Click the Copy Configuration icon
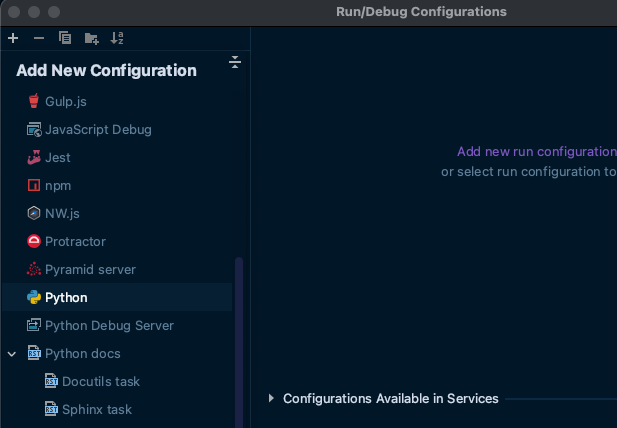Image resolution: width=617 pixels, height=428 pixels. pyautogui.click(x=65, y=38)
